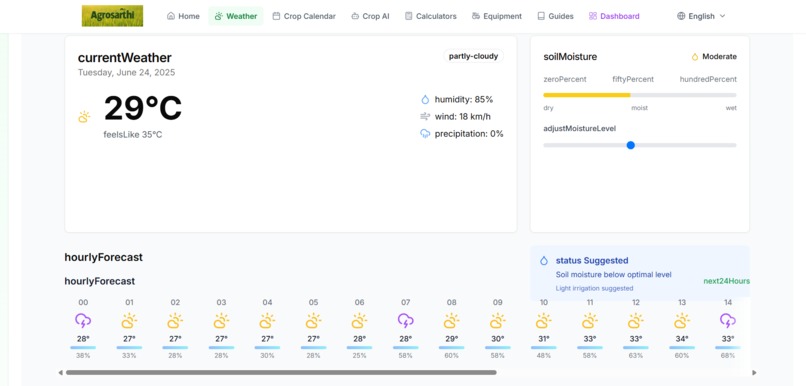Click the Crop Calendar calendar icon
This screenshot has height=386, width=806.
[x=276, y=16]
